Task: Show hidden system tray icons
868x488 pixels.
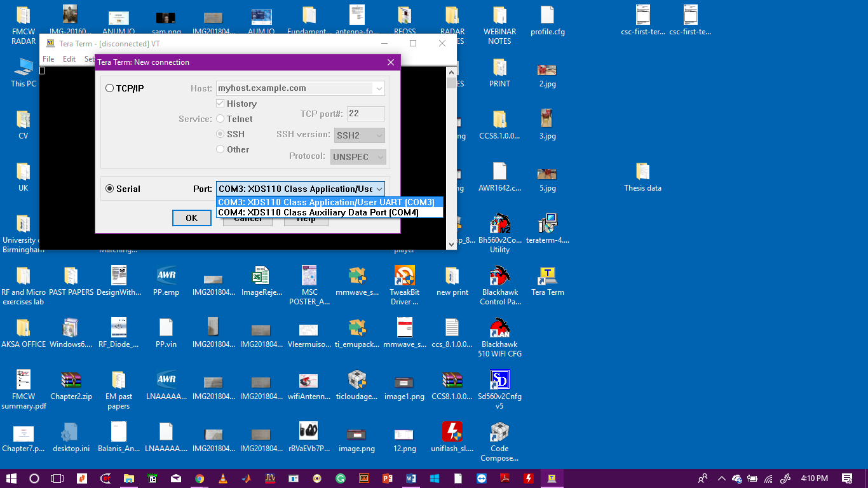Action: 721,478
